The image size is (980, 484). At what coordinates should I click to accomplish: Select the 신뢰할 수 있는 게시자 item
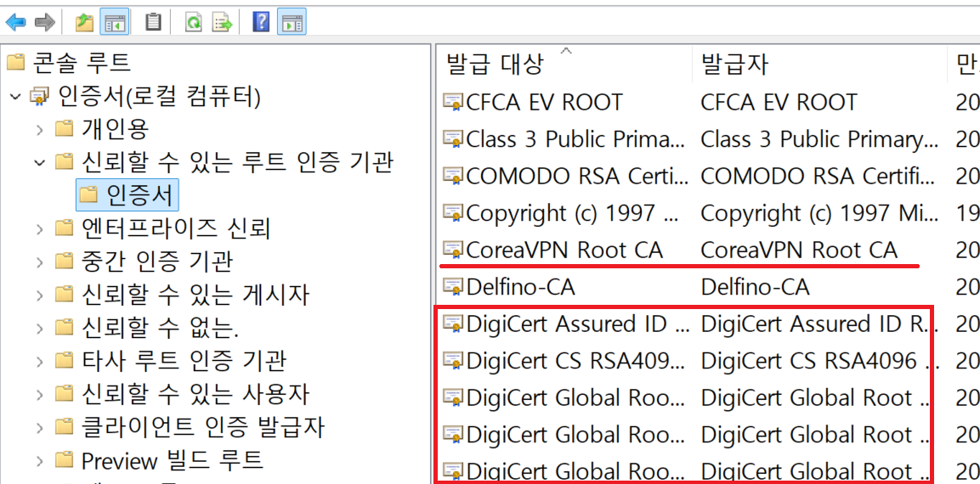(195, 295)
